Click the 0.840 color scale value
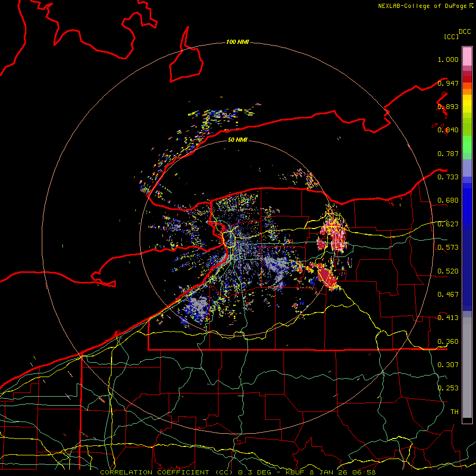 tap(448, 130)
